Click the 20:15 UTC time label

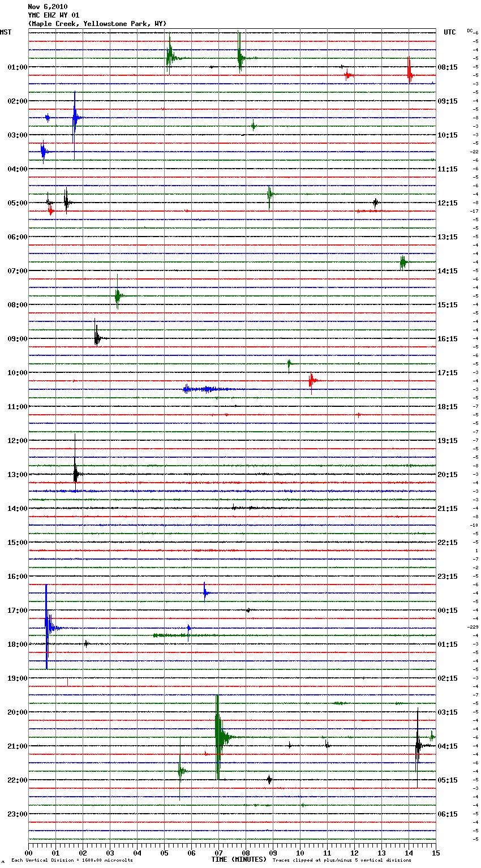point(448,475)
